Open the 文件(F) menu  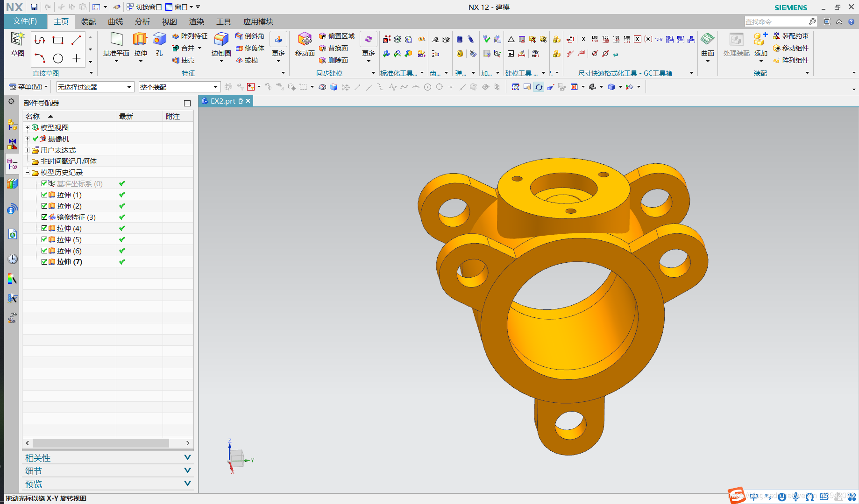[25, 21]
